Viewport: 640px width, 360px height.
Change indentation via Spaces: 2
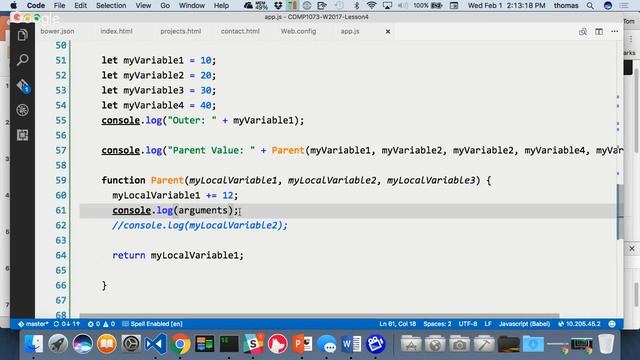click(x=437, y=324)
